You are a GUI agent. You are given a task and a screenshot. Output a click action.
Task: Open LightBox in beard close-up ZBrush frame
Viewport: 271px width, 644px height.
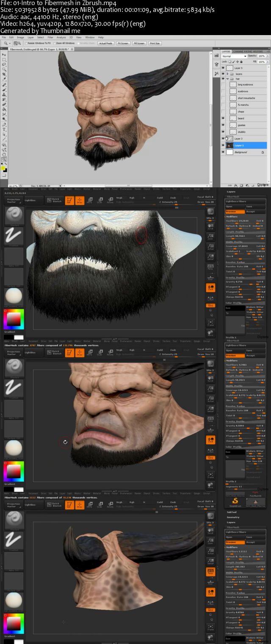33,200
